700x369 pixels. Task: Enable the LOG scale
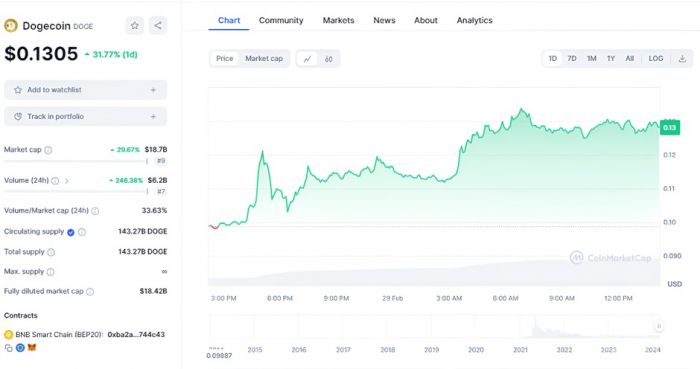click(655, 58)
